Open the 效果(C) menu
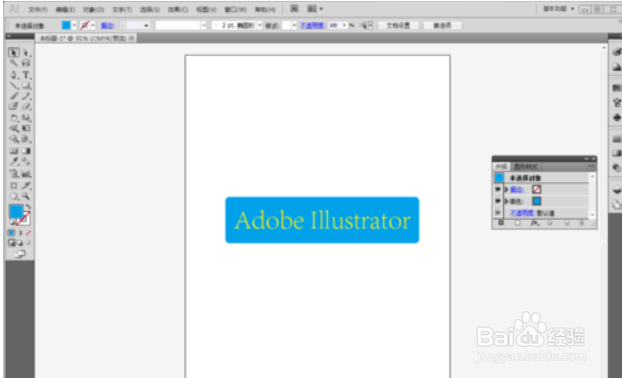 pos(178,9)
